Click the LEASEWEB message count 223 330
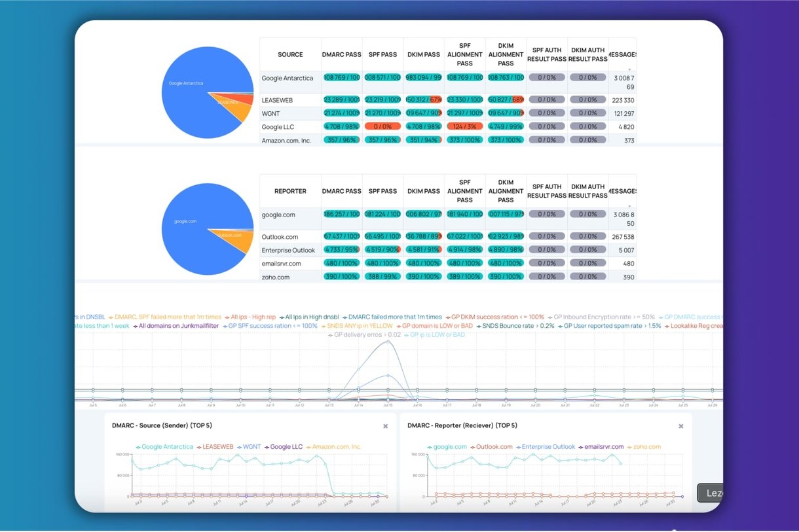 pyautogui.click(x=623, y=100)
